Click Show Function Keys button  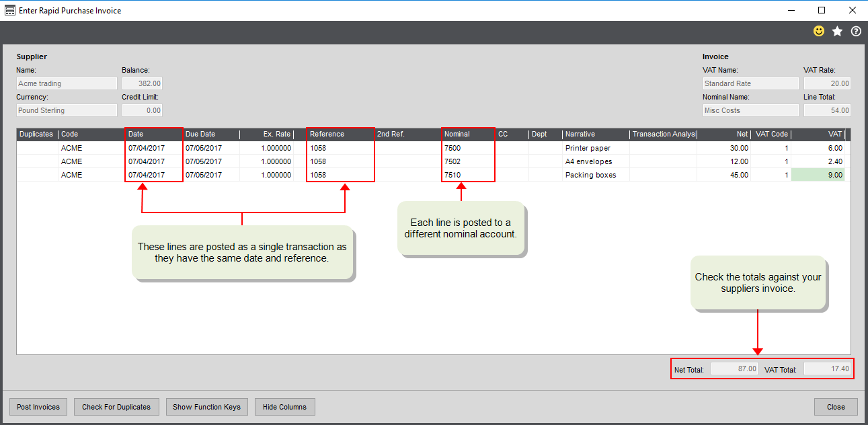pos(206,407)
